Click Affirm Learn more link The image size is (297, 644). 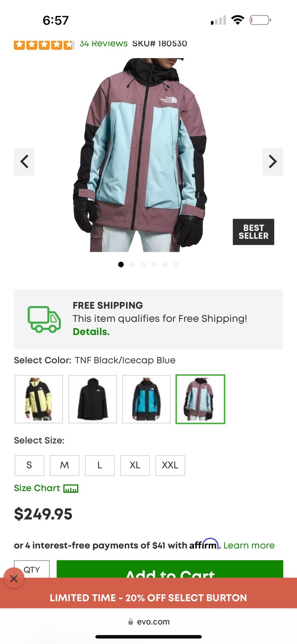tap(249, 545)
